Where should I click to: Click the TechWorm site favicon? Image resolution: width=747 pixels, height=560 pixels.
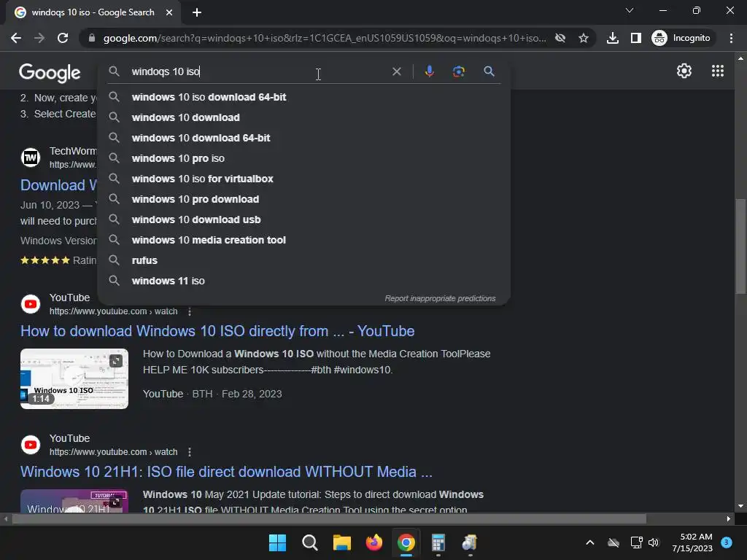click(31, 157)
